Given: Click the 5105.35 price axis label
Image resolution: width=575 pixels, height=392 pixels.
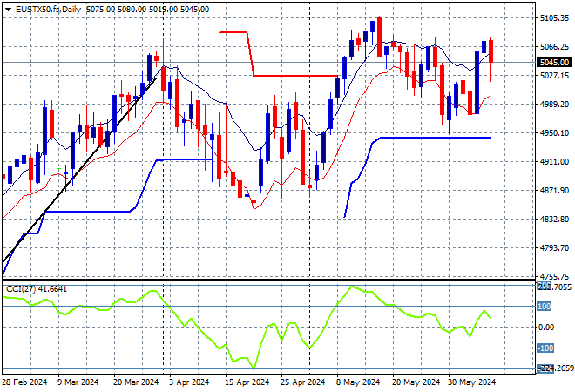Looking at the screenshot, I should pyautogui.click(x=554, y=18).
